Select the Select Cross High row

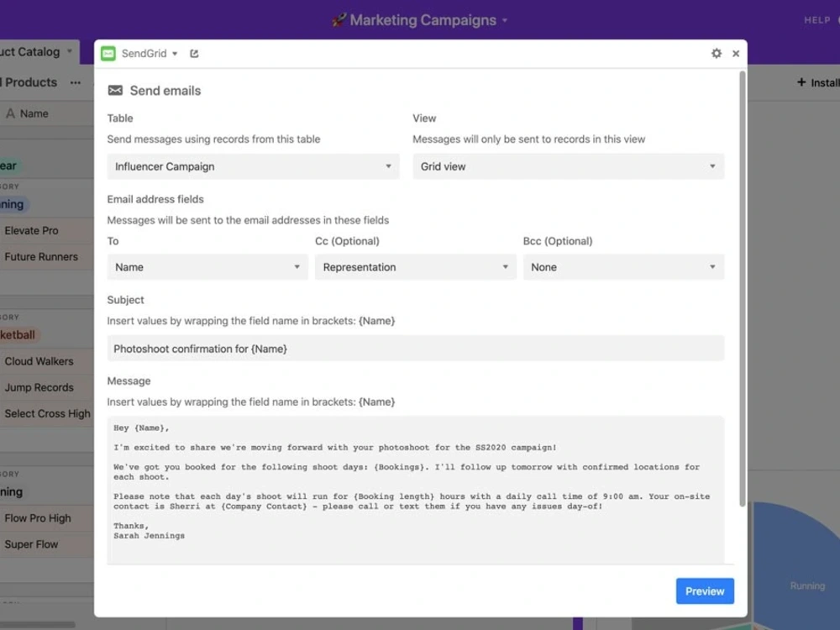[47, 414]
